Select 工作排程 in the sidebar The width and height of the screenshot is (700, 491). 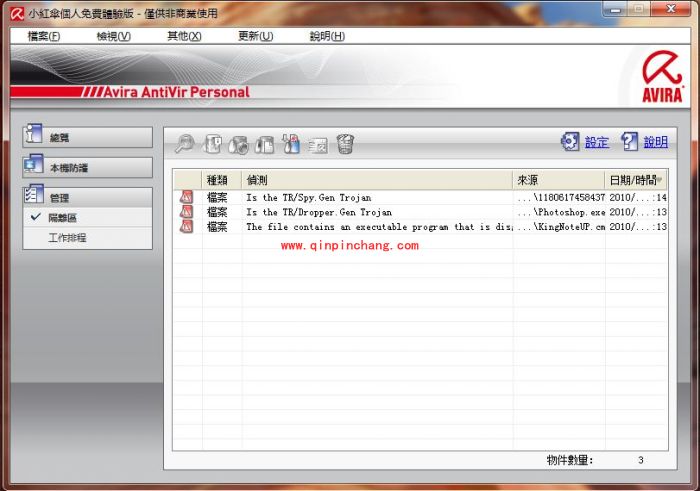68,238
